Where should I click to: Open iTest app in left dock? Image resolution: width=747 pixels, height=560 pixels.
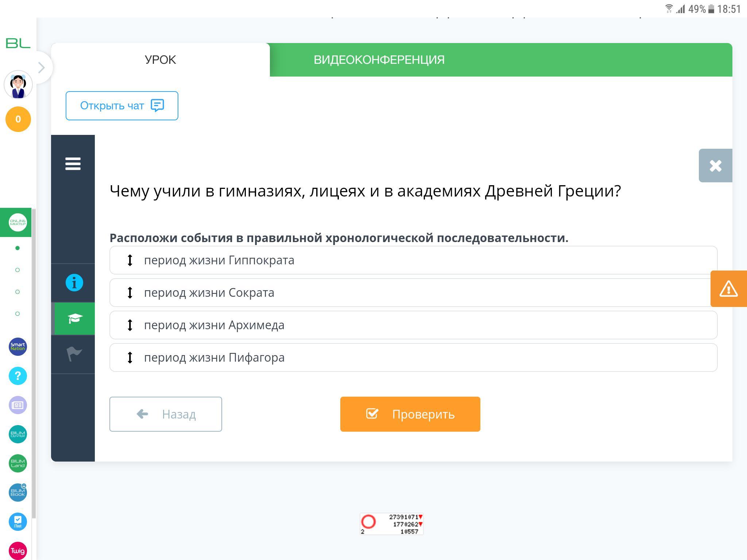18,521
